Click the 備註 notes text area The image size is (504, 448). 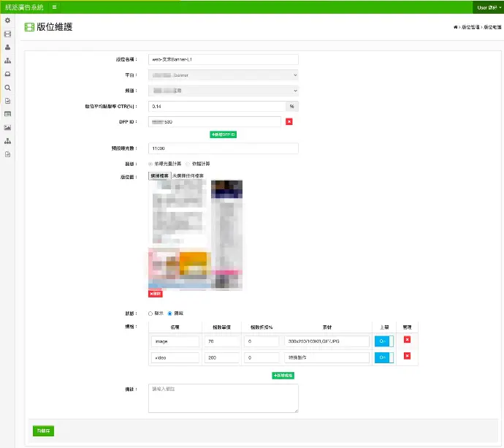(x=223, y=398)
